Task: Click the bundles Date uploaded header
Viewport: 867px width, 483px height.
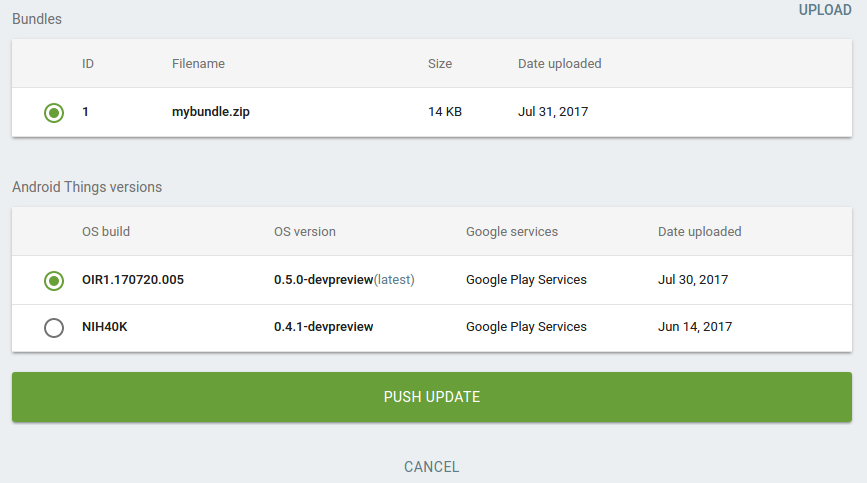Action: point(559,64)
